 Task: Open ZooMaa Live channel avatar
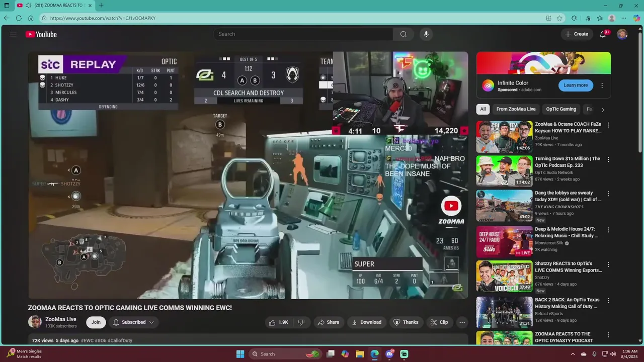coord(35,322)
